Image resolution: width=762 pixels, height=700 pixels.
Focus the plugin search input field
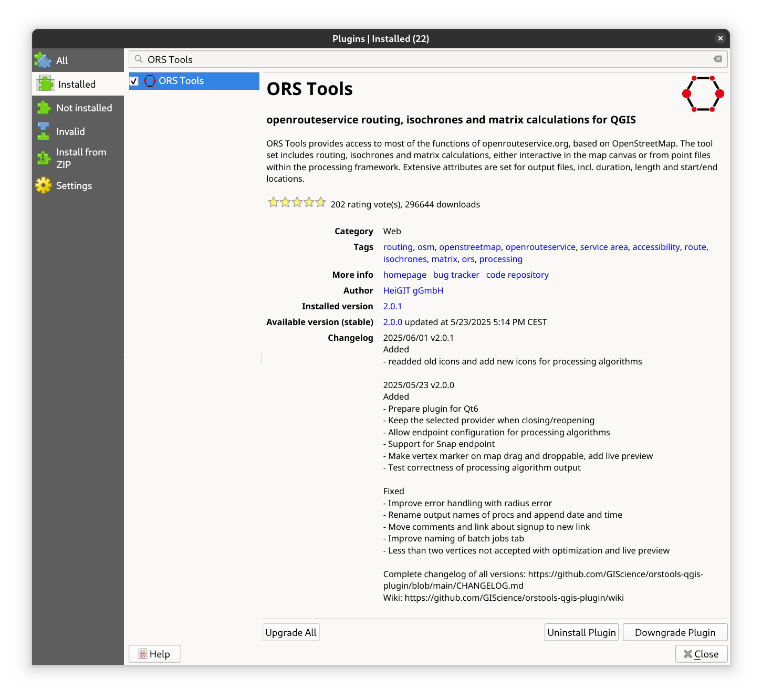coord(420,59)
